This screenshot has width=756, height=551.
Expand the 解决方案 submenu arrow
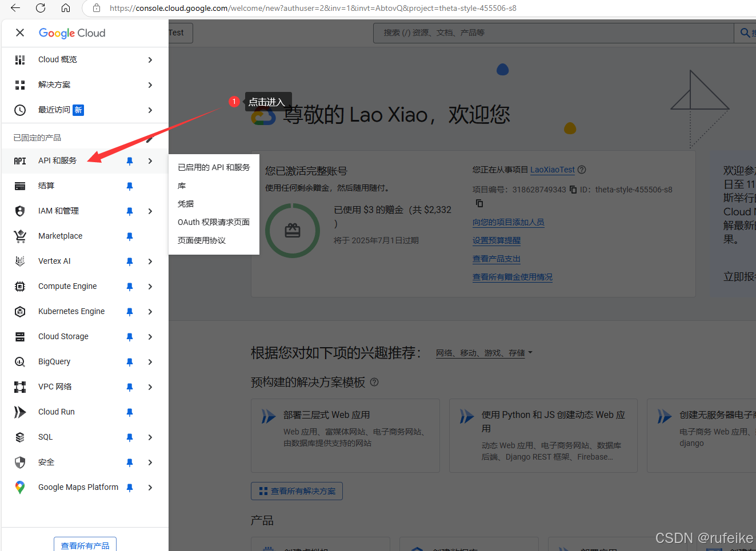150,85
